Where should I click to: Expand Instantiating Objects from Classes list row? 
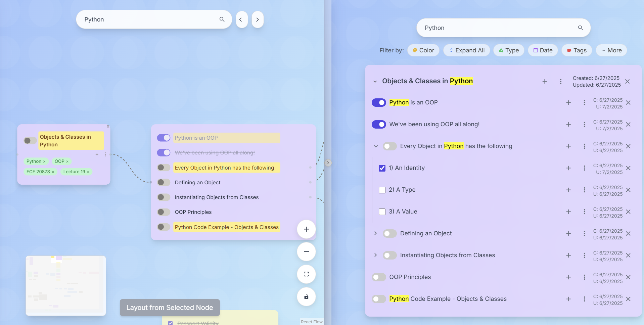(x=376, y=255)
